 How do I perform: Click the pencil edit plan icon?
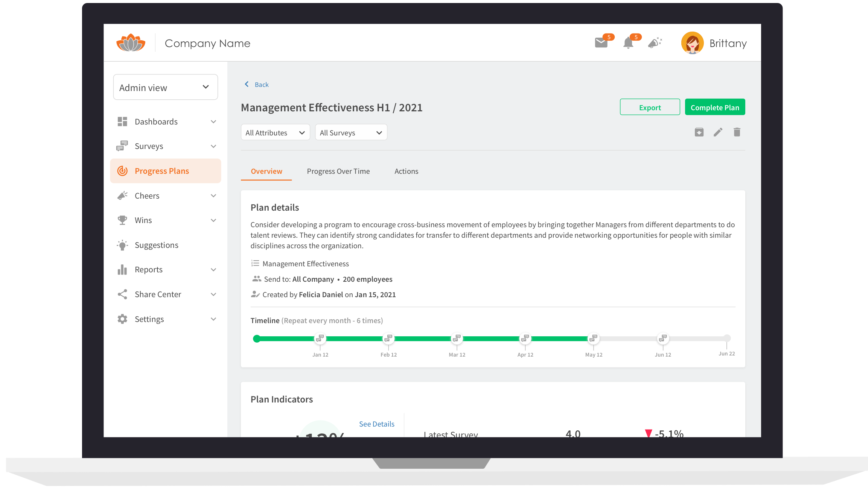click(718, 132)
